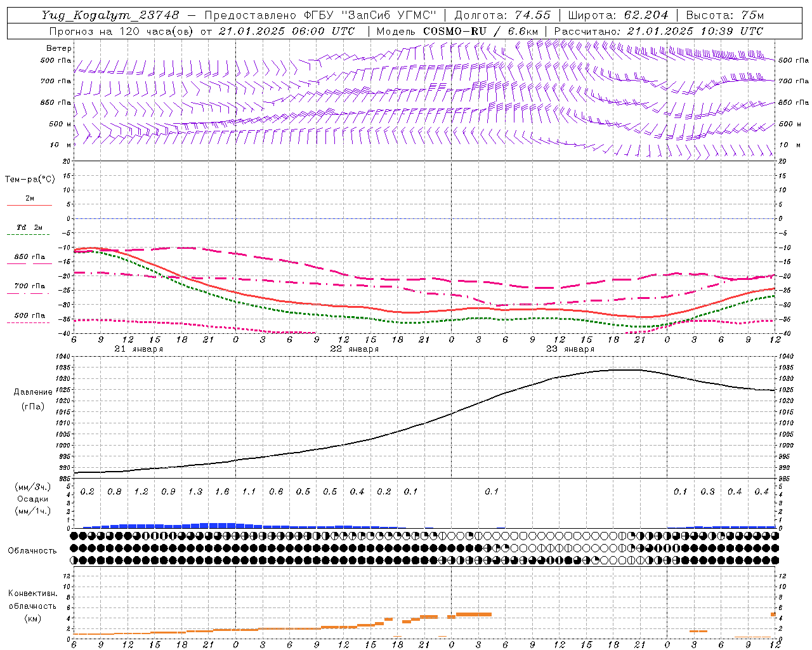
Task: Click the 0.8 precipitation value
Action: click(114, 491)
